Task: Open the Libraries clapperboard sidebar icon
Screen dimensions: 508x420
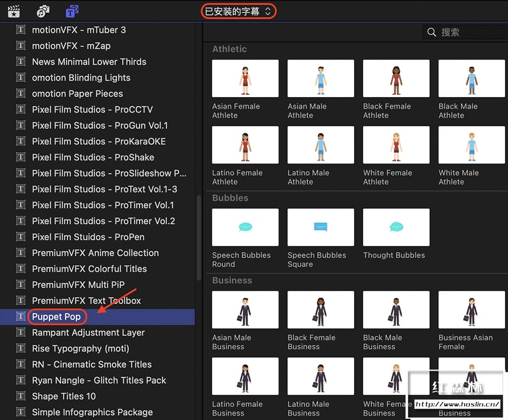Action: [14, 11]
